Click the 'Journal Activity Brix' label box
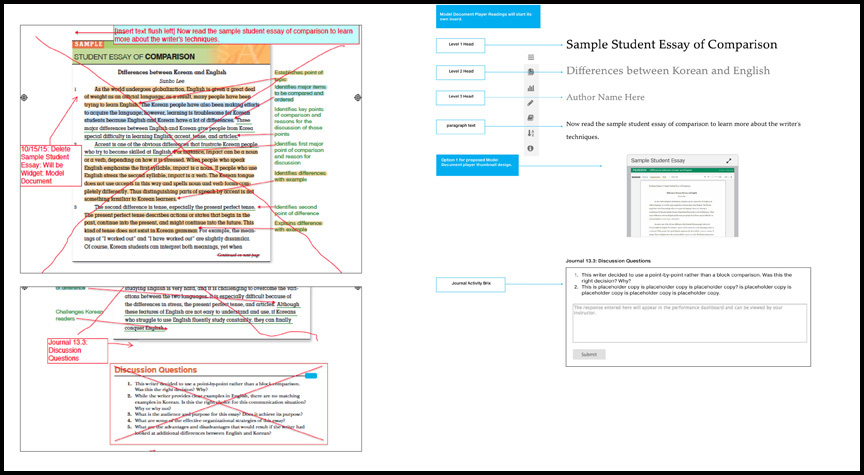This screenshot has width=864, height=475. click(471, 284)
